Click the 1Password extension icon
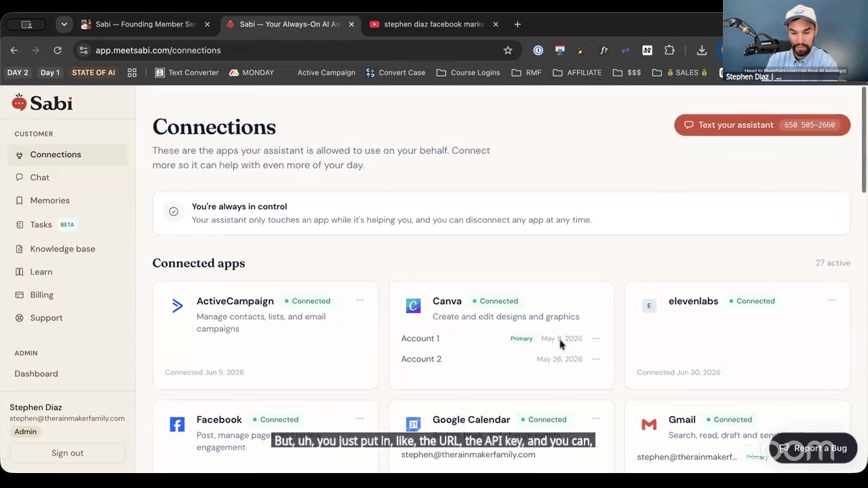Viewport: 868px width, 488px height. click(x=538, y=50)
